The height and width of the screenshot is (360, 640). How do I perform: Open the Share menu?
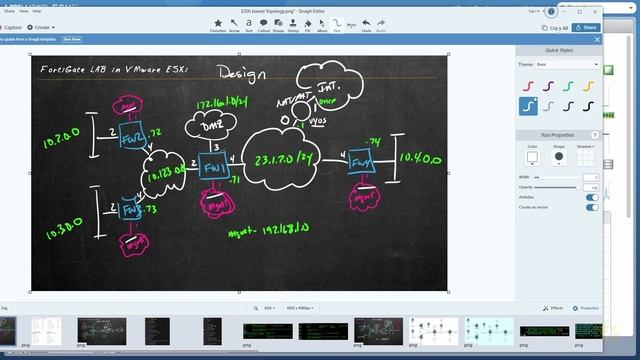point(9,11)
